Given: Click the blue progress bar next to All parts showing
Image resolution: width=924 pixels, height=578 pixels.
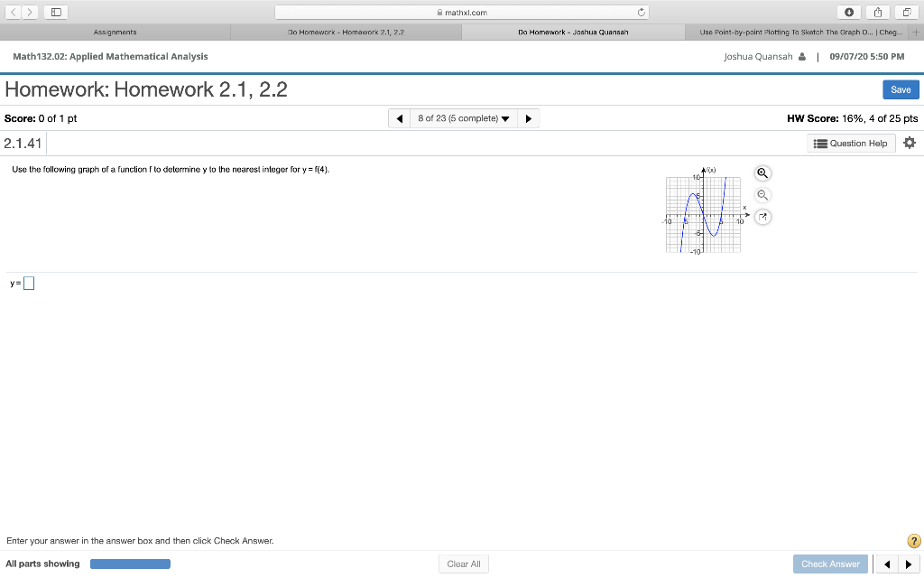Looking at the screenshot, I should 130,563.
